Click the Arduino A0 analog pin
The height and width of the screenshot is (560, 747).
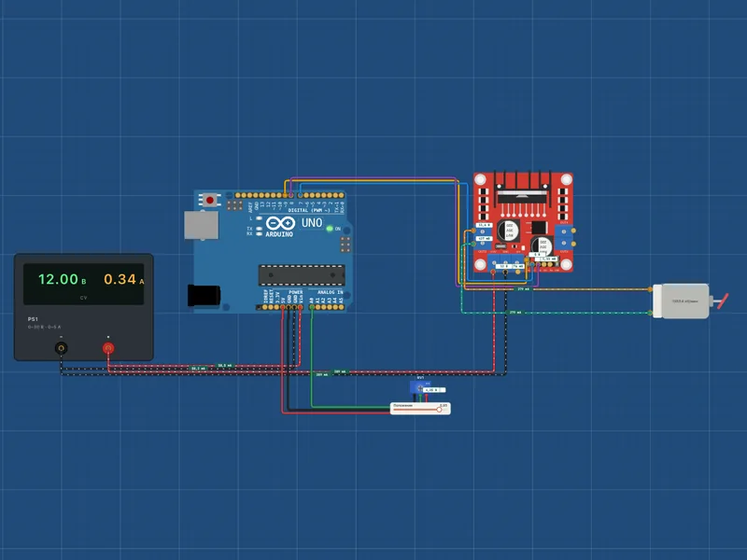point(312,307)
